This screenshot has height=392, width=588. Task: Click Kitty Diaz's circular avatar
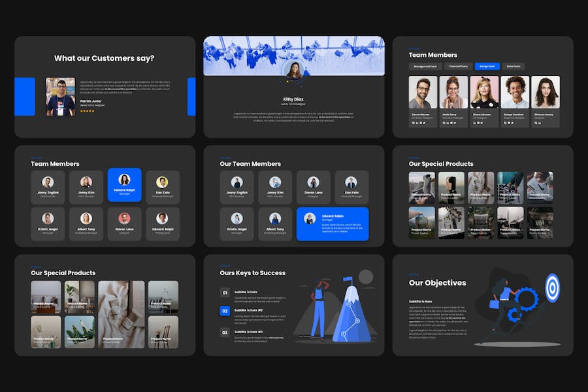pos(294,71)
